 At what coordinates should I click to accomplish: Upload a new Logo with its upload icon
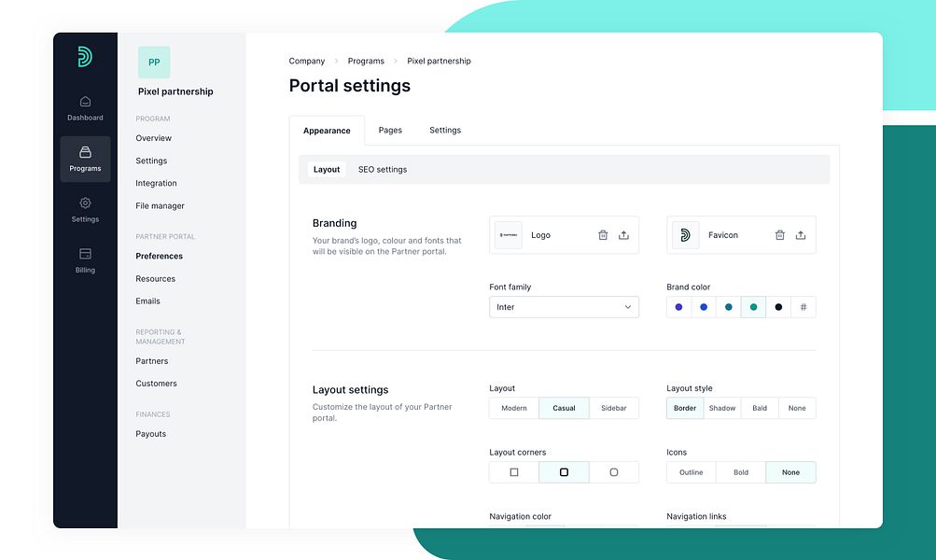coord(623,235)
